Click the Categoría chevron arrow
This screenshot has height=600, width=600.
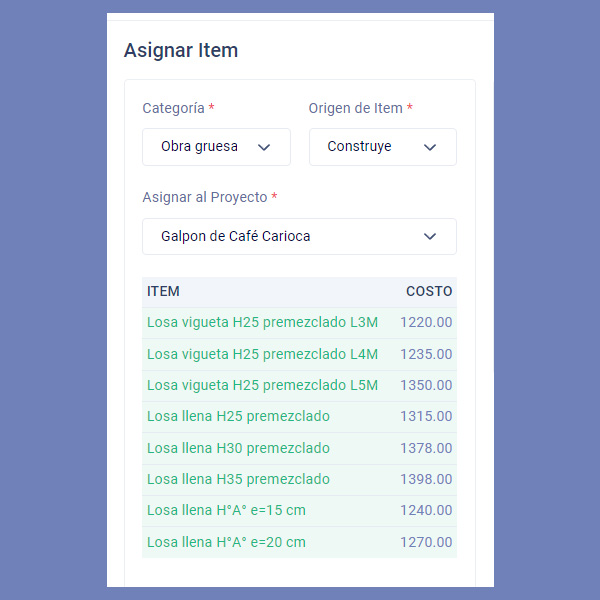click(x=264, y=147)
